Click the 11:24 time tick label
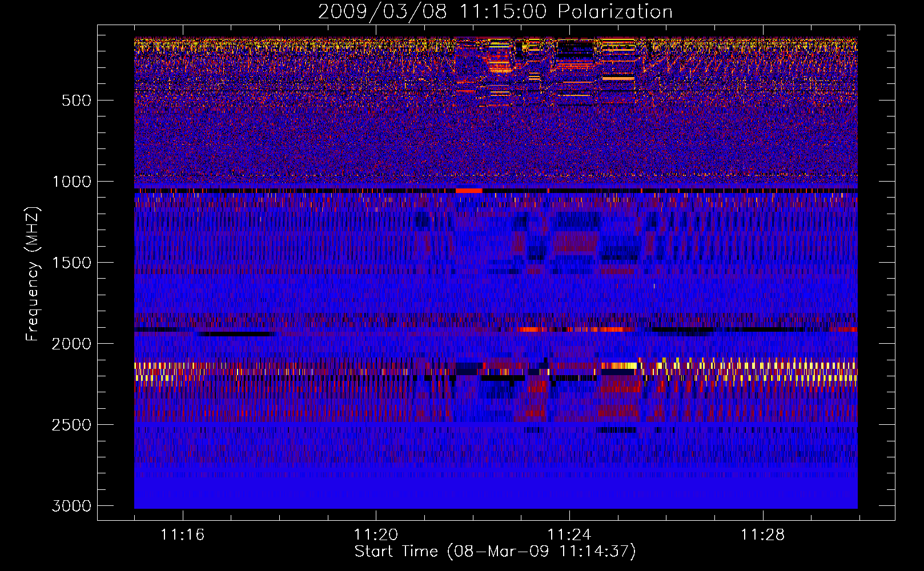This screenshot has height=571, width=924. (x=569, y=535)
